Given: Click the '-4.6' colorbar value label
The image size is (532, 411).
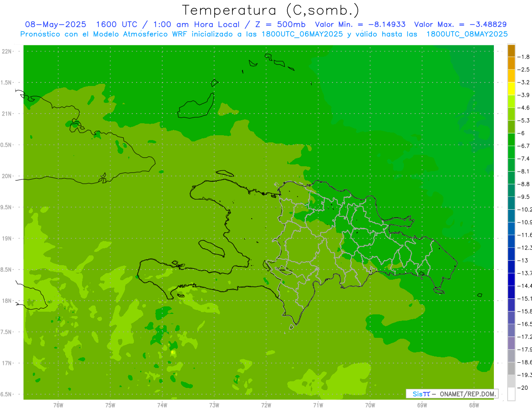Looking at the screenshot, I should click(524, 108).
